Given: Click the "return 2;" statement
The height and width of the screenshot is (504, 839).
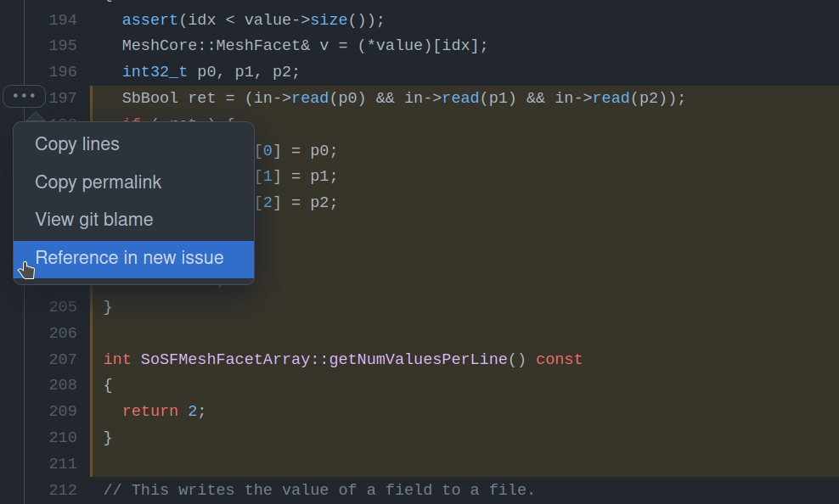Looking at the screenshot, I should 163,411.
